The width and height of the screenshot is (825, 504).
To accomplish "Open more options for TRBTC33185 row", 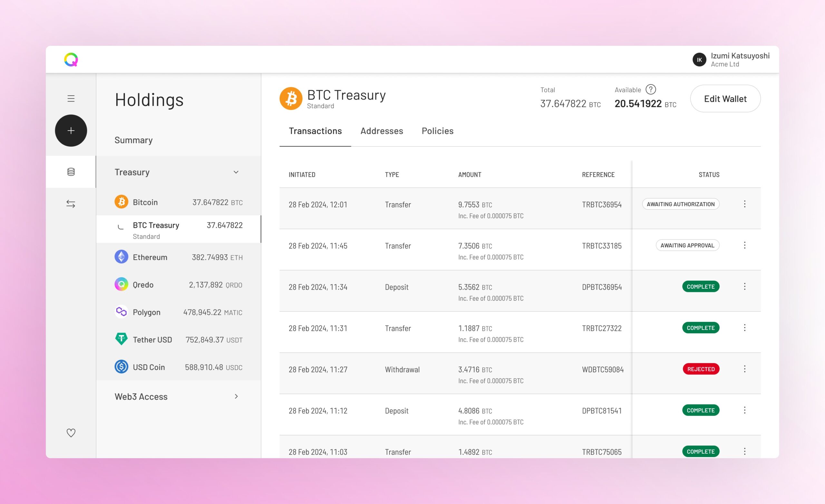I will click(745, 245).
